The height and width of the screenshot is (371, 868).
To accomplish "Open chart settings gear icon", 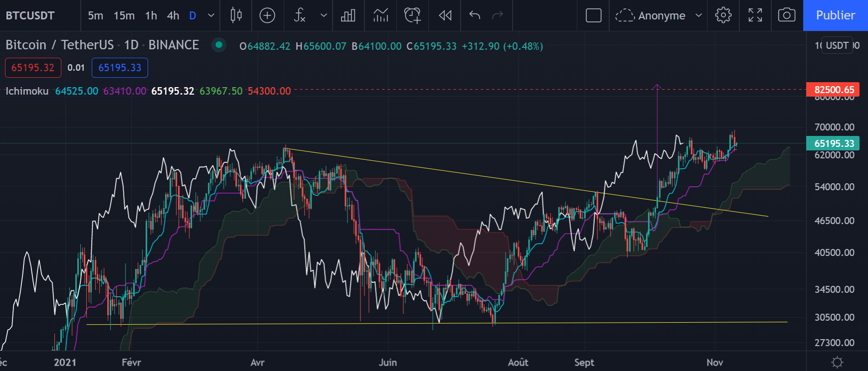I will (x=723, y=15).
